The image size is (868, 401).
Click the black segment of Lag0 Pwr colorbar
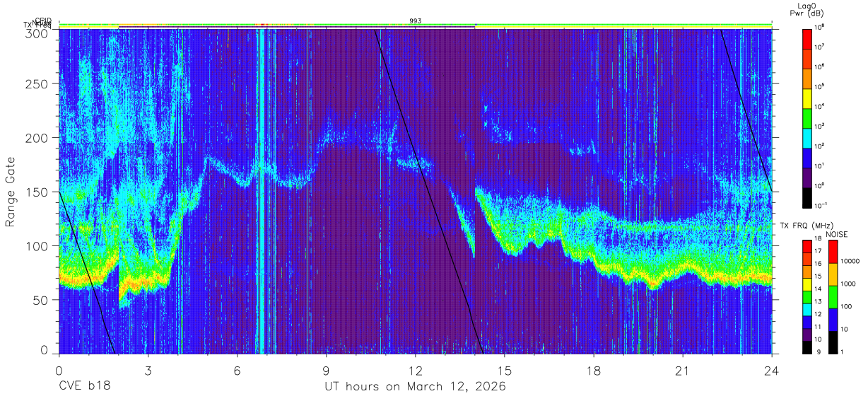(807, 197)
